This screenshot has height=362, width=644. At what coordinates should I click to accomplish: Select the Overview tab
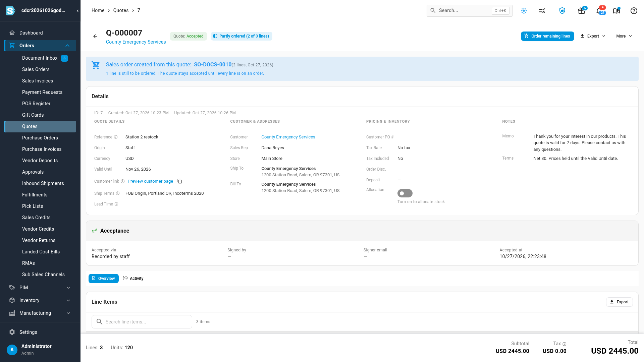[x=104, y=279]
